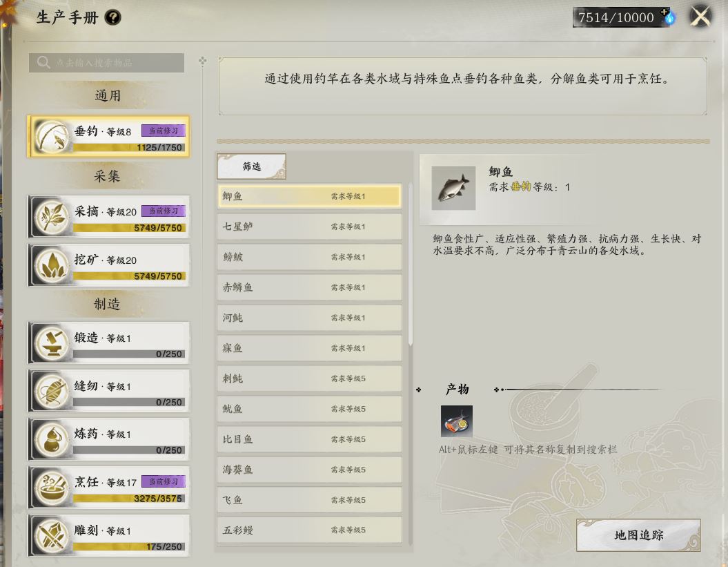Select 河鲀 entry in the list
The height and width of the screenshot is (567, 728).
309,318
